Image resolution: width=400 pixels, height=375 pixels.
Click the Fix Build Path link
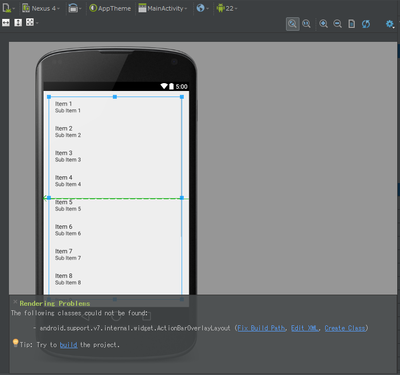pyautogui.click(x=261, y=328)
